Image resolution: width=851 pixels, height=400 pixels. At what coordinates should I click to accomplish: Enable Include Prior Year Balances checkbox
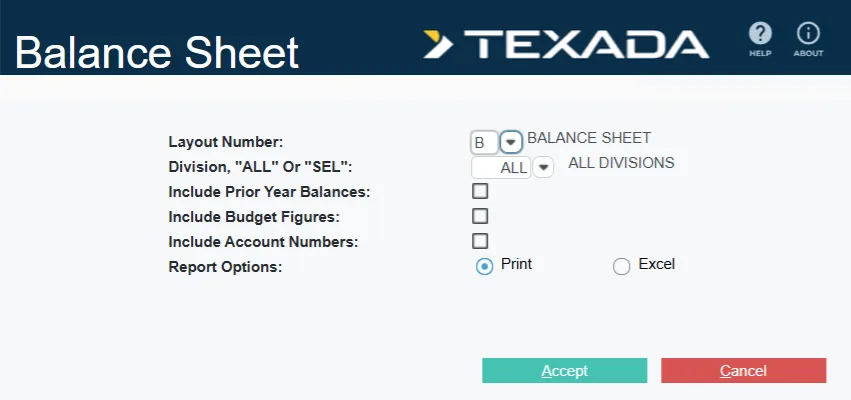(480, 191)
